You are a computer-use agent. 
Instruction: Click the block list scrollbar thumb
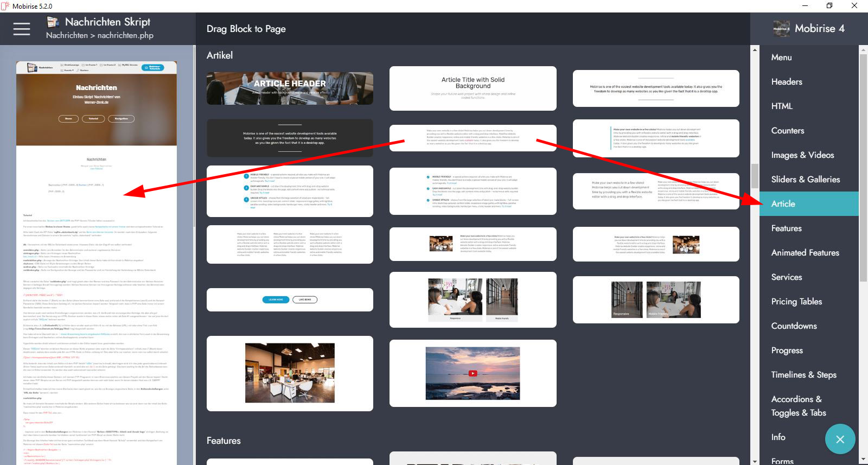point(755,175)
